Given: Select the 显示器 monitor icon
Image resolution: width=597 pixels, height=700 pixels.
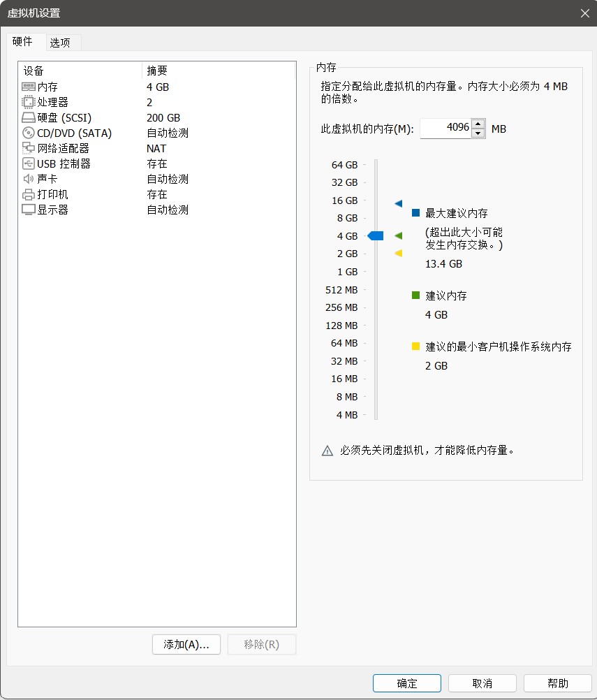Looking at the screenshot, I should pos(29,210).
